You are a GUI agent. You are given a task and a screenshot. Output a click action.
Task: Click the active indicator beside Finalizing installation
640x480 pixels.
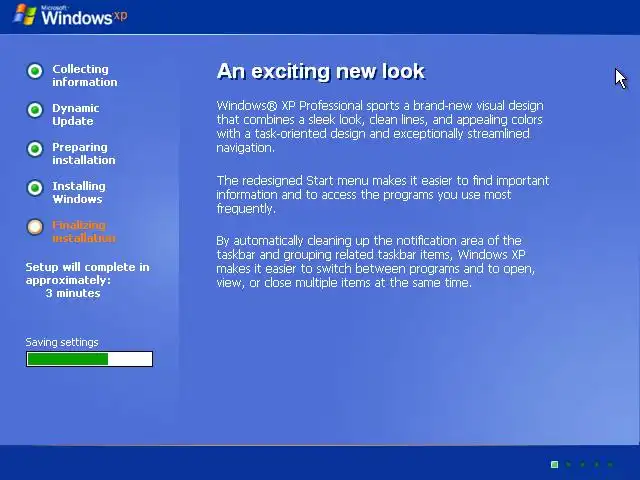(35, 227)
